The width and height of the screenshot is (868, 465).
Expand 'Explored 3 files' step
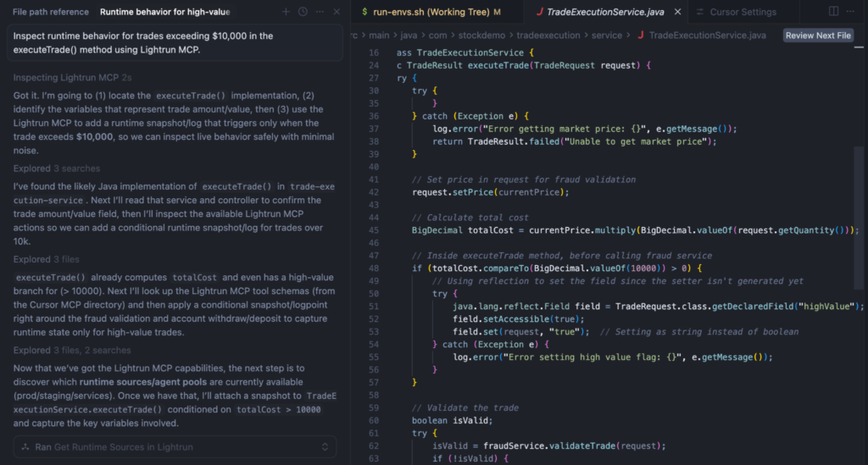click(46, 259)
